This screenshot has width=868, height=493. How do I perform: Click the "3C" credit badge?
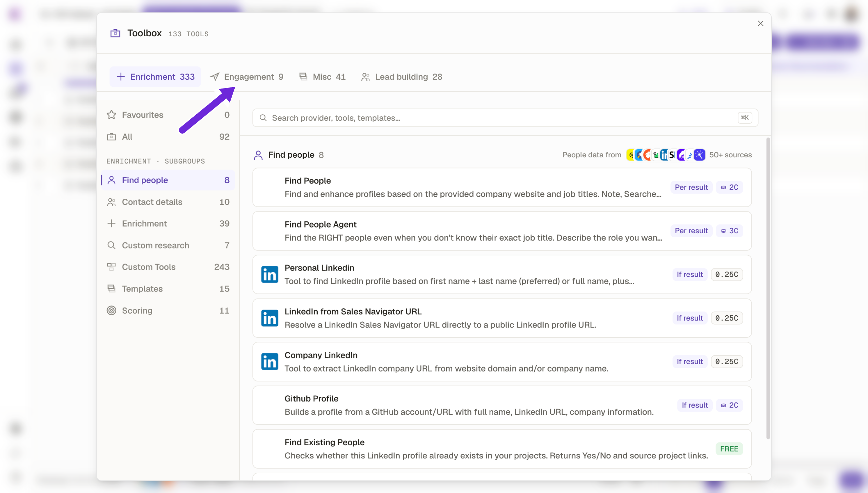point(729,231)
